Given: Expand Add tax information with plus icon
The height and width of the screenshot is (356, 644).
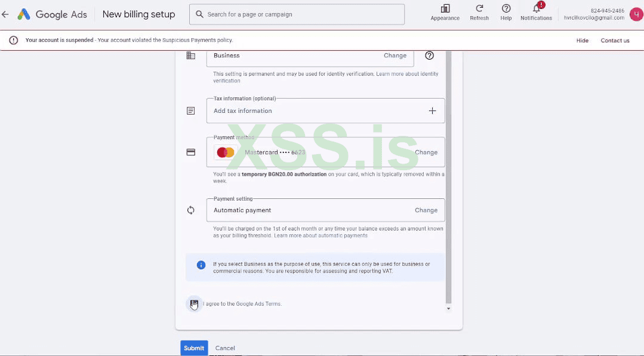Looking at the screenshot, I should point(432,111).
